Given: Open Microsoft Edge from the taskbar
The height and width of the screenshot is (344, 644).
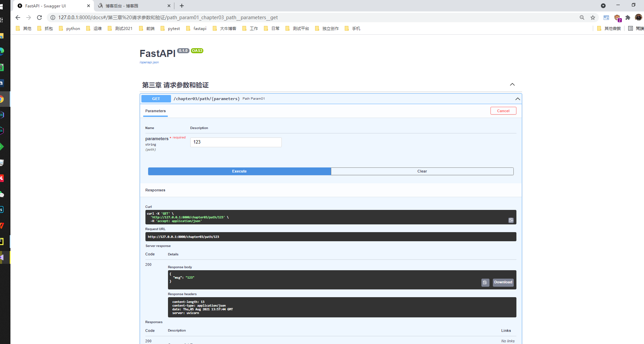Looking at the screenshot, I should click(x=2, y=51).
